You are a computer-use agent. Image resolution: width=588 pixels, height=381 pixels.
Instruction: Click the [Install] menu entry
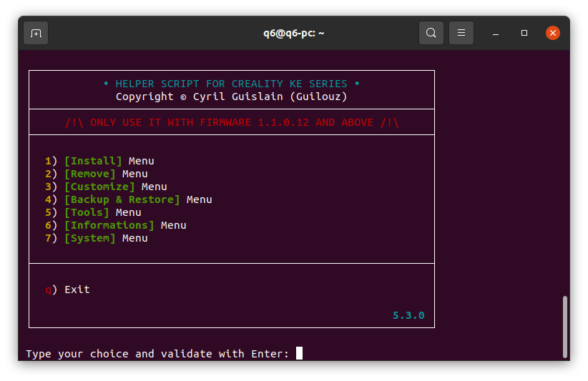click(93, 161)
